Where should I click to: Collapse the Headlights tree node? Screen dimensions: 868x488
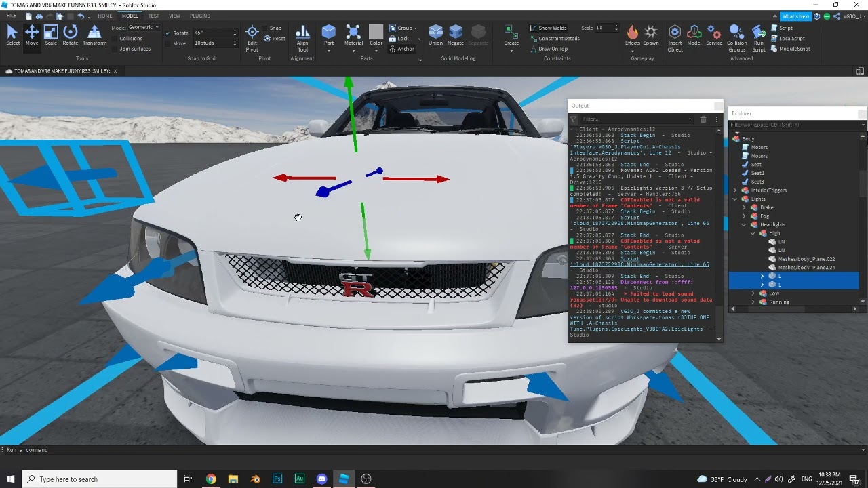pyautogui.click(x=745, y=225)
